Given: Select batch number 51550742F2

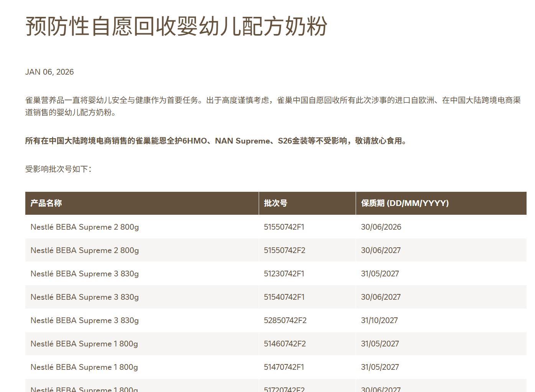Looking at the screenshot, I should (x=285, y=250).
